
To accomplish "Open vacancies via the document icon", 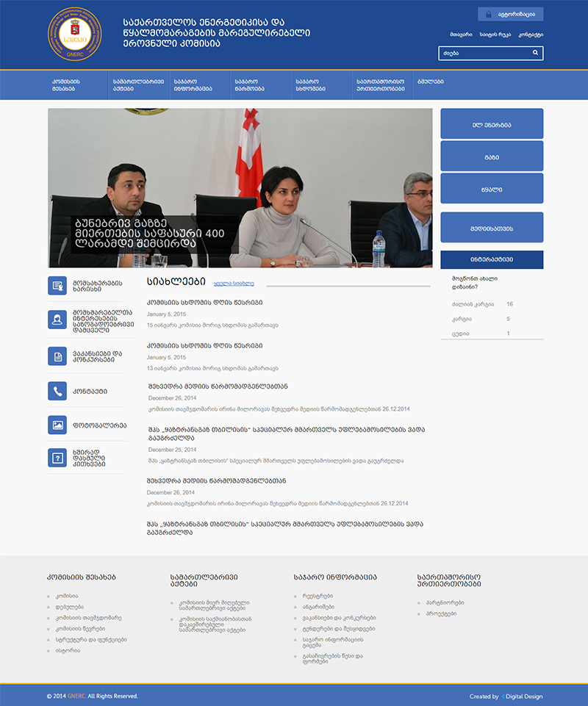I will click(x=57, y=355).
